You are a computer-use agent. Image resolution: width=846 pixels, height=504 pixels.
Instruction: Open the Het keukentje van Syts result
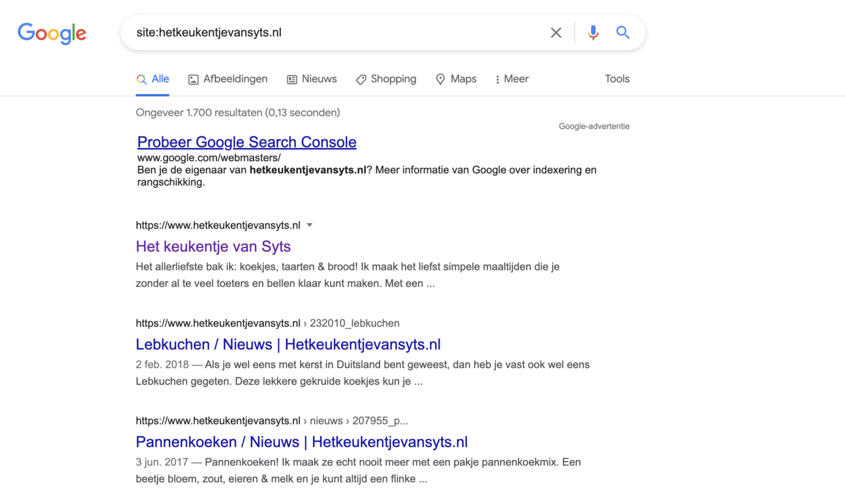click(x=213, y=246)
